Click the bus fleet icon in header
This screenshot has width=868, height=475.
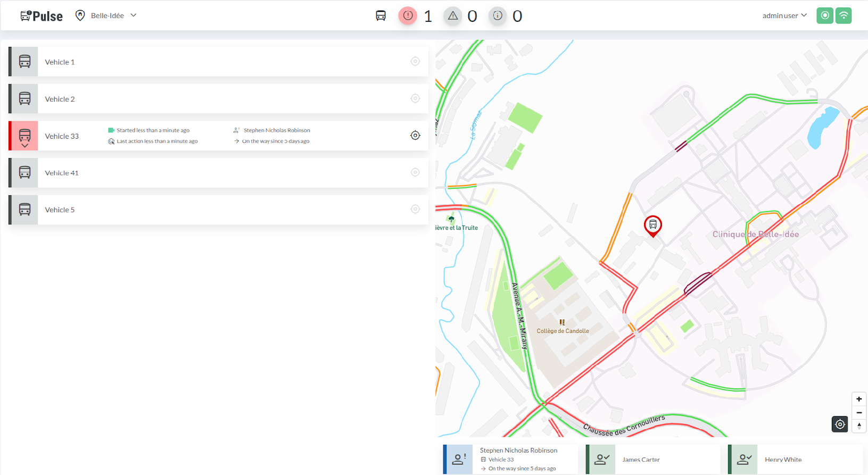pos(381,16)
